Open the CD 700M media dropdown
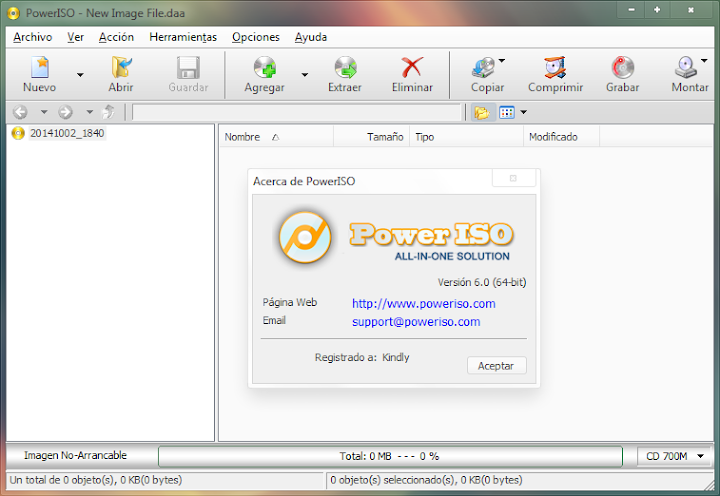This screenshot has height=496, width=720. [675, 456]
